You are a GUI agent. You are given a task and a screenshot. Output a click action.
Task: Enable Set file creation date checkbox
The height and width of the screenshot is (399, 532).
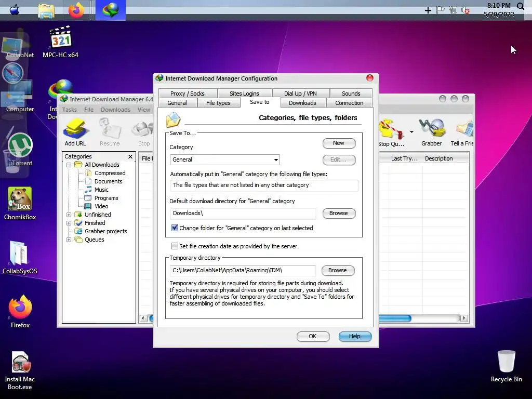[175, 246]
